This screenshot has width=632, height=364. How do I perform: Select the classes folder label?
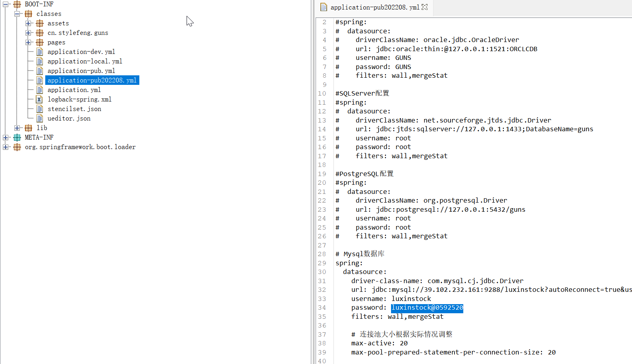click(49, 14)
